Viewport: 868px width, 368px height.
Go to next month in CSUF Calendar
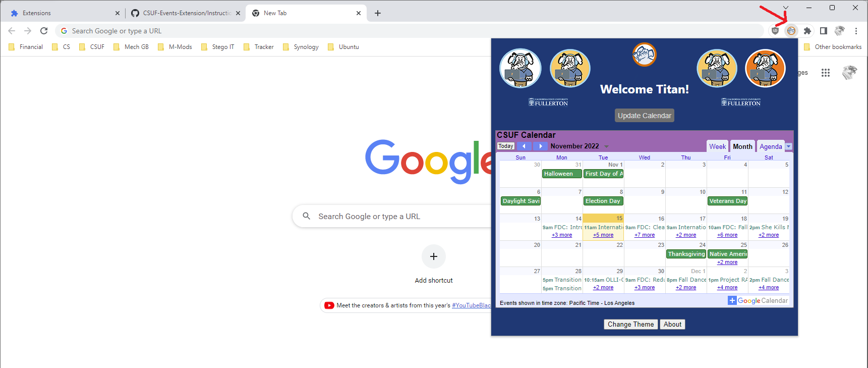[x=540, y=146]
